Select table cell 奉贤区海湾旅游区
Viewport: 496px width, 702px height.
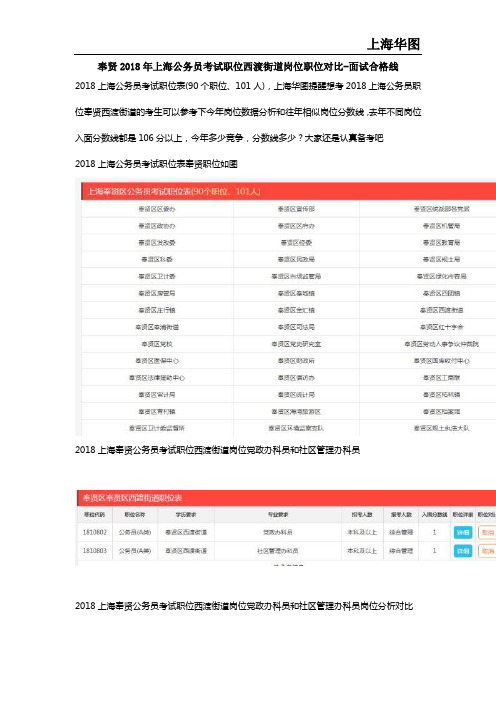pos(296,411)
